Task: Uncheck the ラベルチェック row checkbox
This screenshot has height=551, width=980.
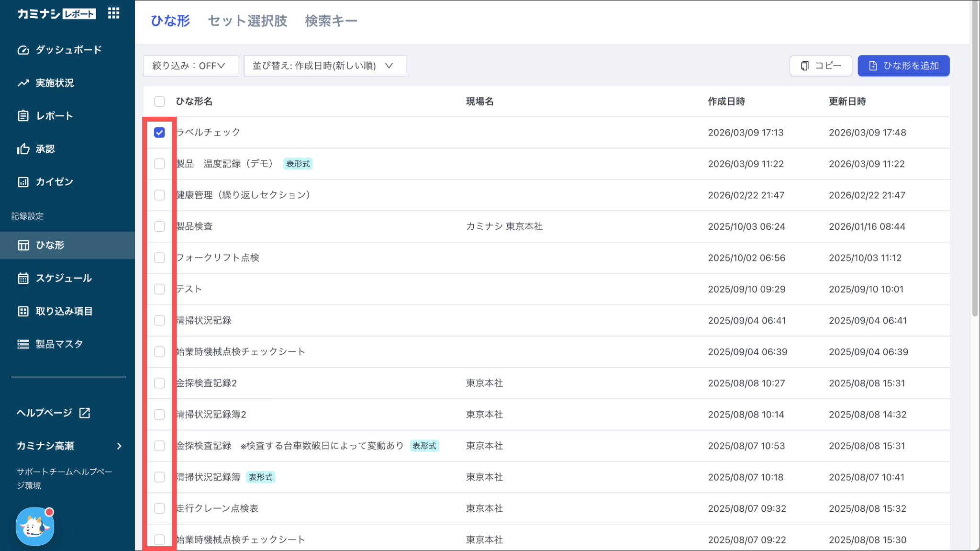Action: (159, 133)
